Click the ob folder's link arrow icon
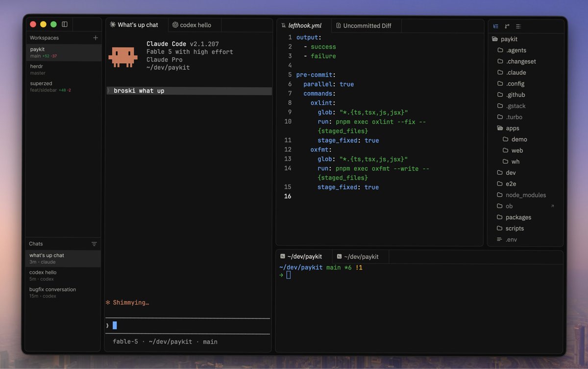 coord(553,206)
